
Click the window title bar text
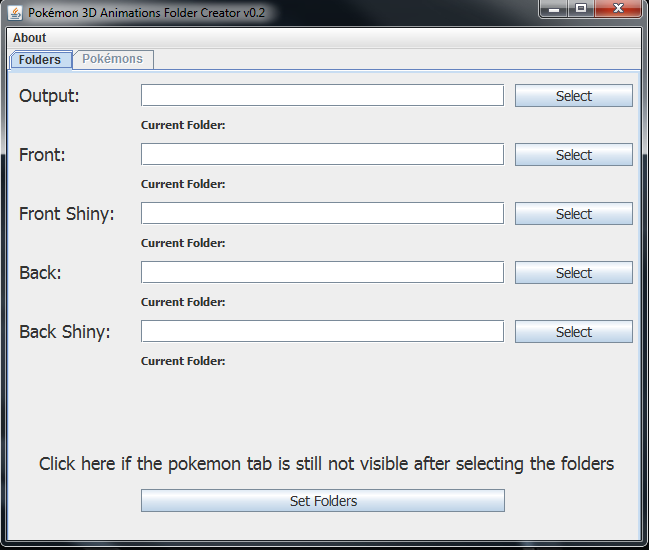[x=146, y=13]
